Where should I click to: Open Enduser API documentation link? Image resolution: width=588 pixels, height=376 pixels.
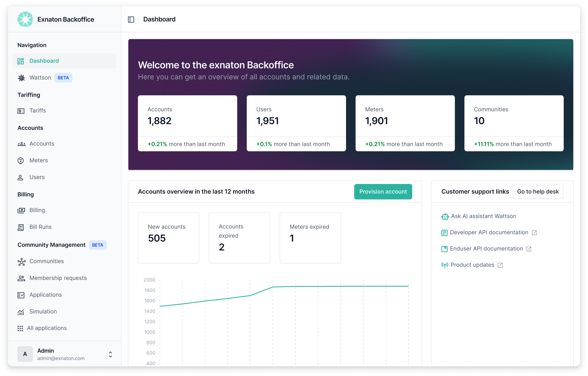[x=486, y=249]
